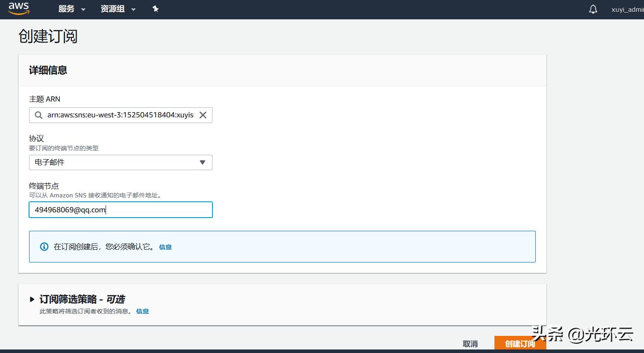Click the dropdown caret on 协议 selector
644x353 pixels.
[x=203, y=162]
